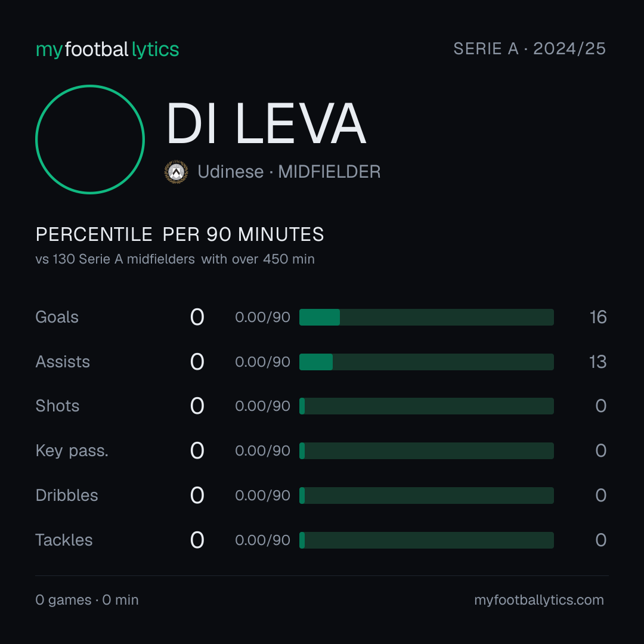
Task: Click the Key pass. percentile bar
Action: click(x=426, y=451)
